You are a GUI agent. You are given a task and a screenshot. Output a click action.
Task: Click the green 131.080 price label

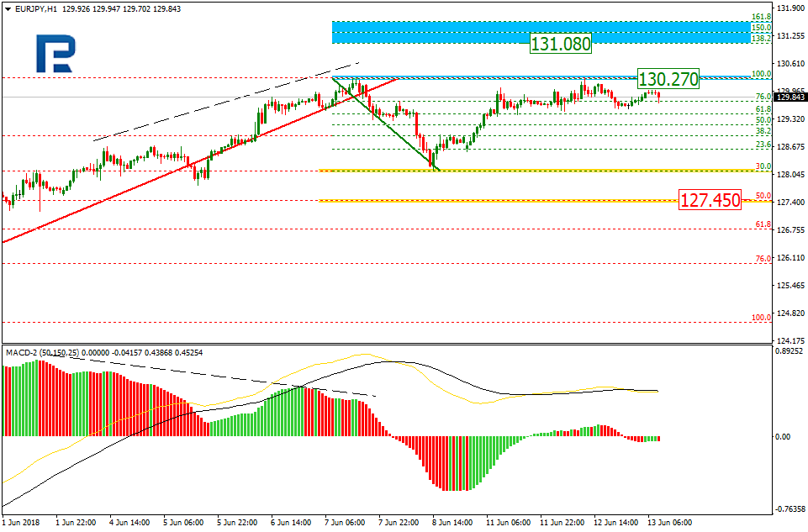560,43
